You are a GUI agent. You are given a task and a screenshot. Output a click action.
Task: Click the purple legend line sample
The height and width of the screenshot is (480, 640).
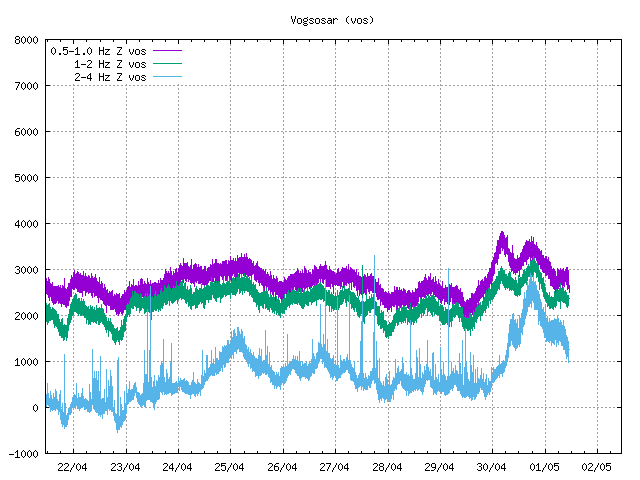(167, 51)
